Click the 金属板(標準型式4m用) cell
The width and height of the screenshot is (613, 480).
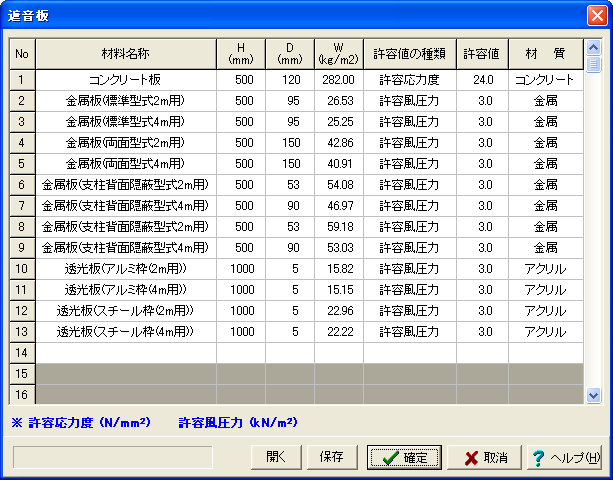[126, 122]
